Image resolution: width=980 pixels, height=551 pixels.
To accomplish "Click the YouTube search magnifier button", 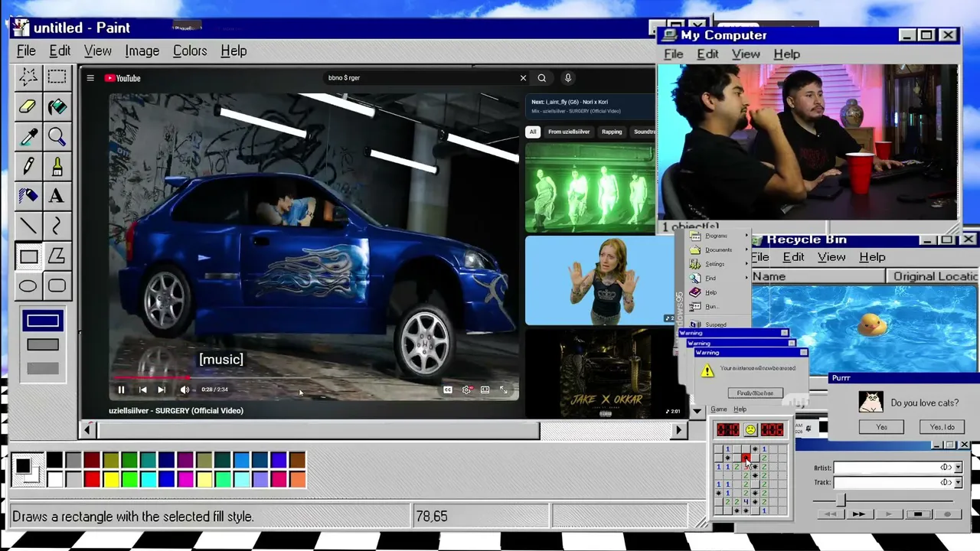I will tap(542, 78).
